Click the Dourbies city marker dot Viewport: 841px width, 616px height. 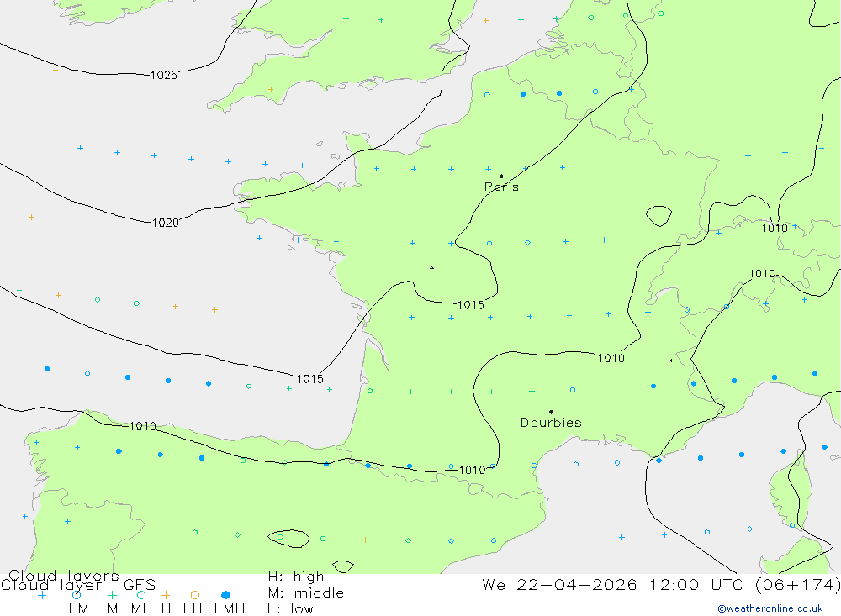click(x=551, y=412)
